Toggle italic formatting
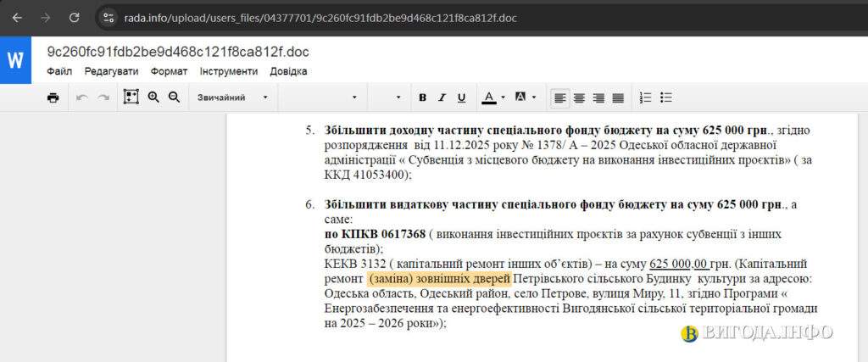 tap(442, 97)
